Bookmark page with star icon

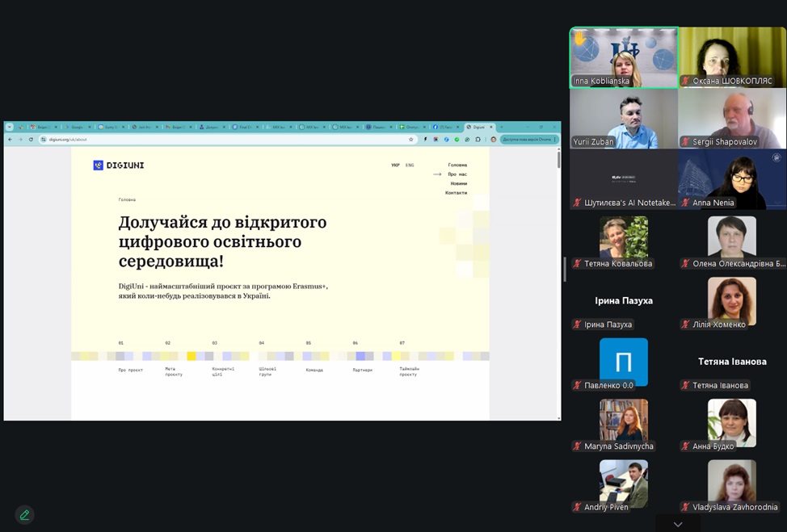[x=411, y=140]
